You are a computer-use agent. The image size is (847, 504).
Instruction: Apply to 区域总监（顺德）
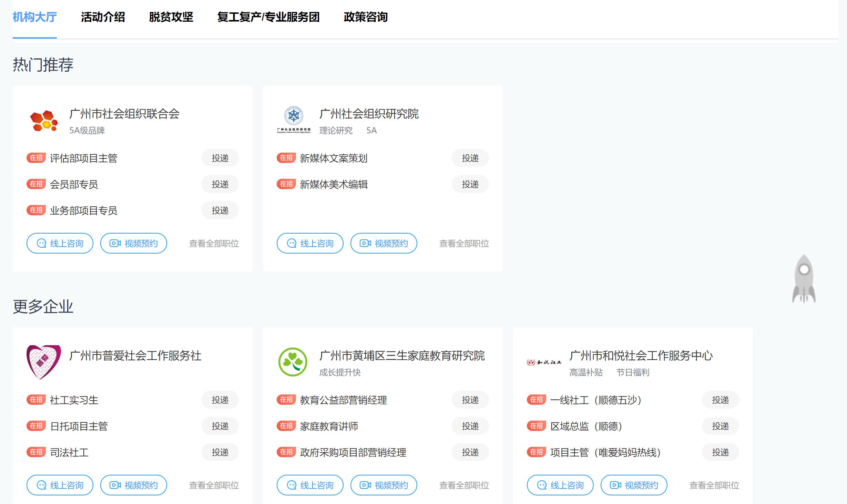(x=721, y=426)
